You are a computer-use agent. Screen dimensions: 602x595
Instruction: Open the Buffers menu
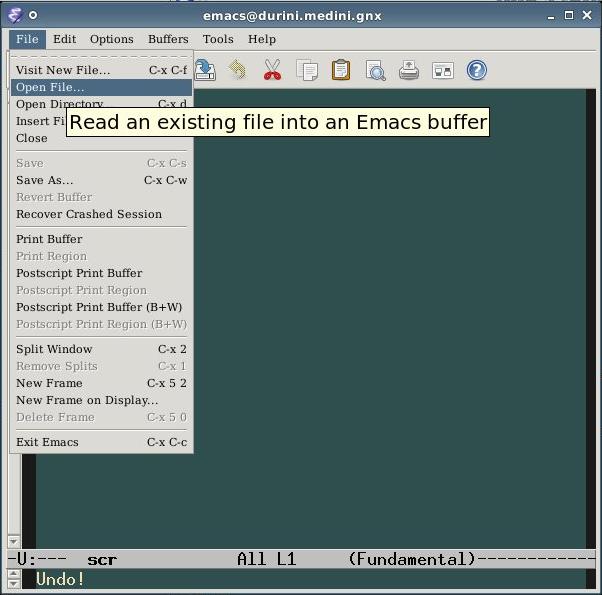168,39
